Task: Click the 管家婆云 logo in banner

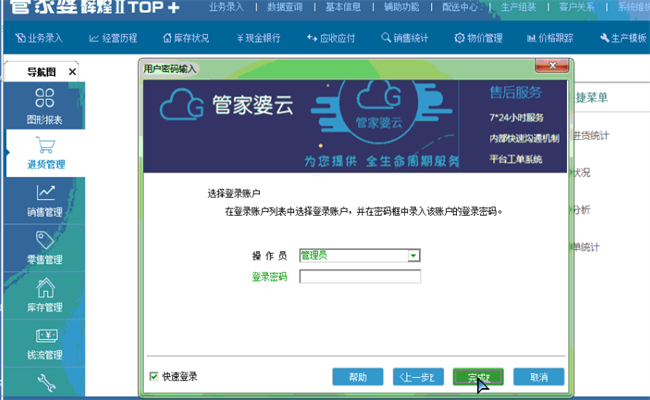Action: [227, 104]
